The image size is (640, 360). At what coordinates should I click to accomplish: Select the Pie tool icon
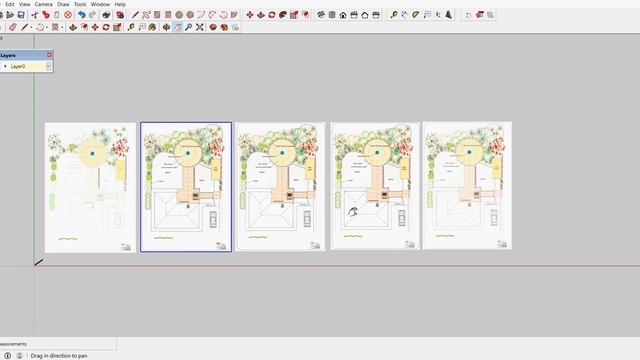coord(234,15)
